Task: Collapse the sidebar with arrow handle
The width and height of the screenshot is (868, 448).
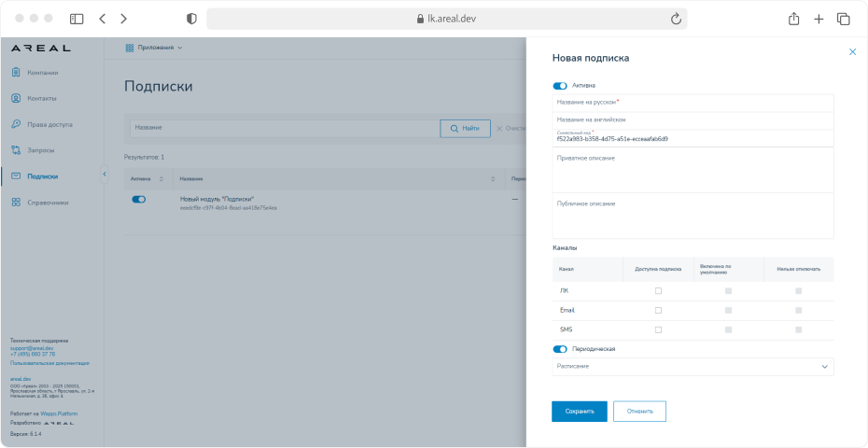Action: (105, 175)
